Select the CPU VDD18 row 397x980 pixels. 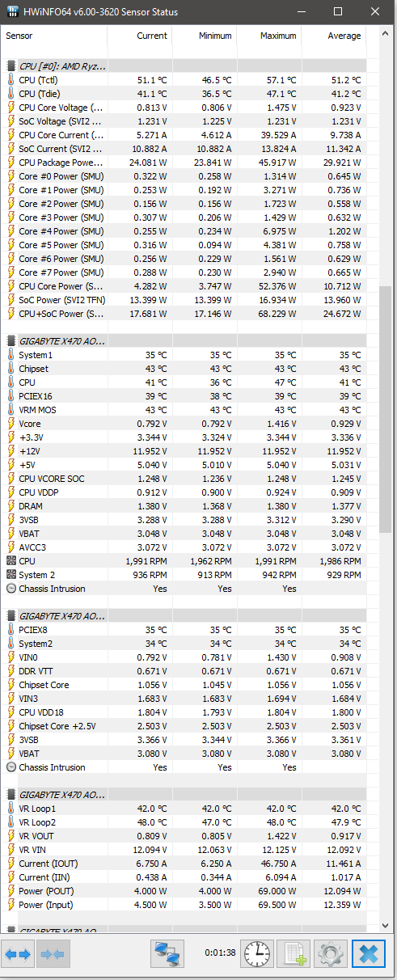(x=184, y=712)
